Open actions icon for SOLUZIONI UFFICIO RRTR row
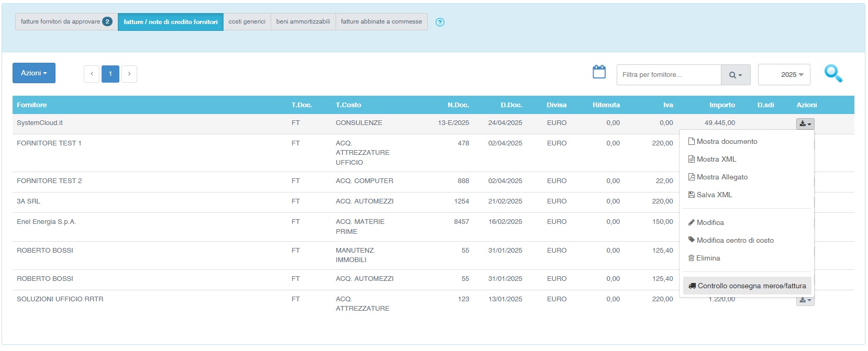The image size is (868, 351). [805, 301]
